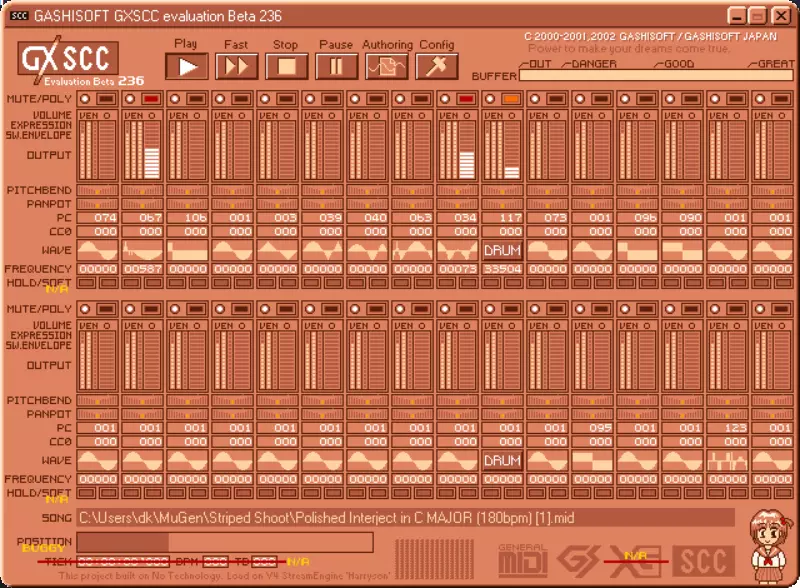Click the output level meter of the PC 034 channel
Viewport: 800px width, 588px height.
pyautogui.click(x=467, y=151)
